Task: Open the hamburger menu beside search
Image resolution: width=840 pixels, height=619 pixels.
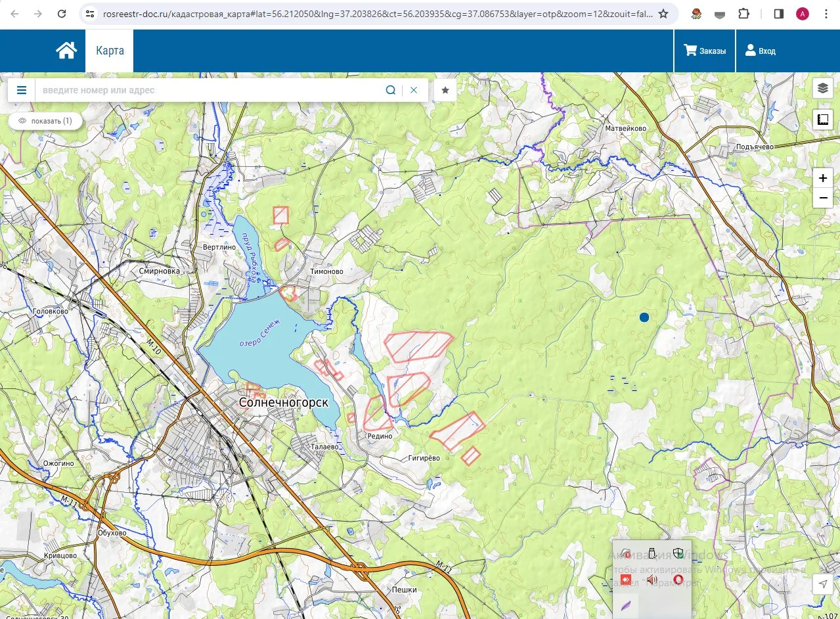Action: pyautogui.click(x=22, y=90)
